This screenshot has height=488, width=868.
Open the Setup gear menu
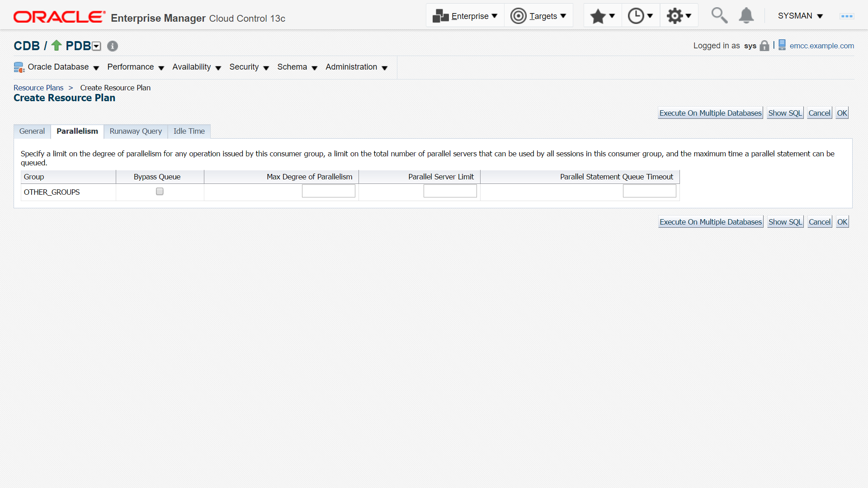[679, 16]
